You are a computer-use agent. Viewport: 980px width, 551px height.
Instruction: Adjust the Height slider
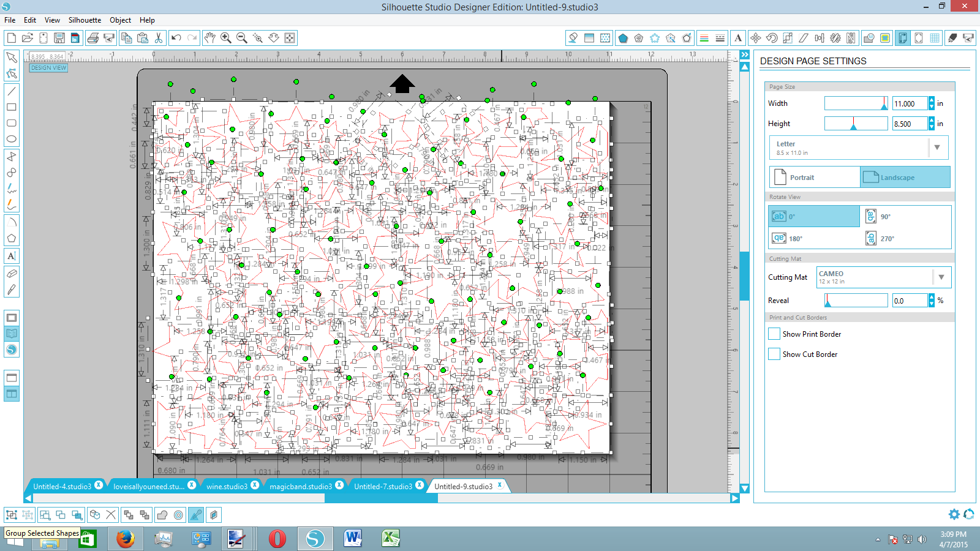[856, 124]
